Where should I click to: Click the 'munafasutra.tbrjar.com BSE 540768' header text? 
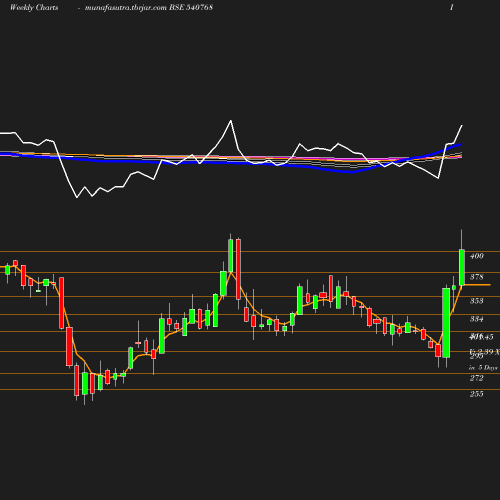click(149, 7)
